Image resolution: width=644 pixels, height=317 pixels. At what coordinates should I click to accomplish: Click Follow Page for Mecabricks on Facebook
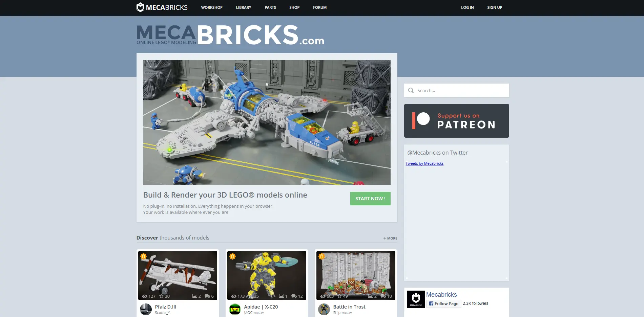(443, 303)
